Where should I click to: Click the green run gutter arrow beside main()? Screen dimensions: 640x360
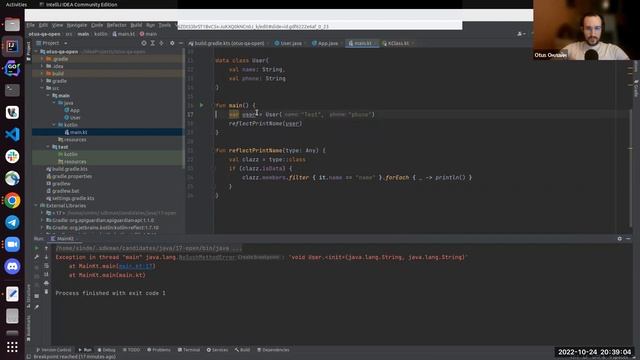point(202,105)
